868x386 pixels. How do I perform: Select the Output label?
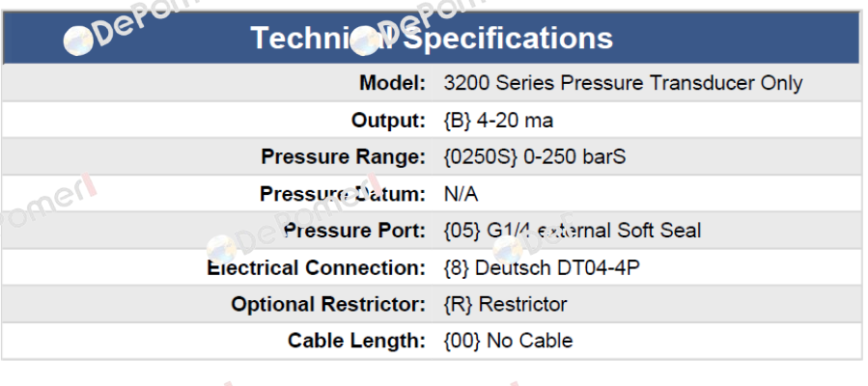click(x=388, y=120)
